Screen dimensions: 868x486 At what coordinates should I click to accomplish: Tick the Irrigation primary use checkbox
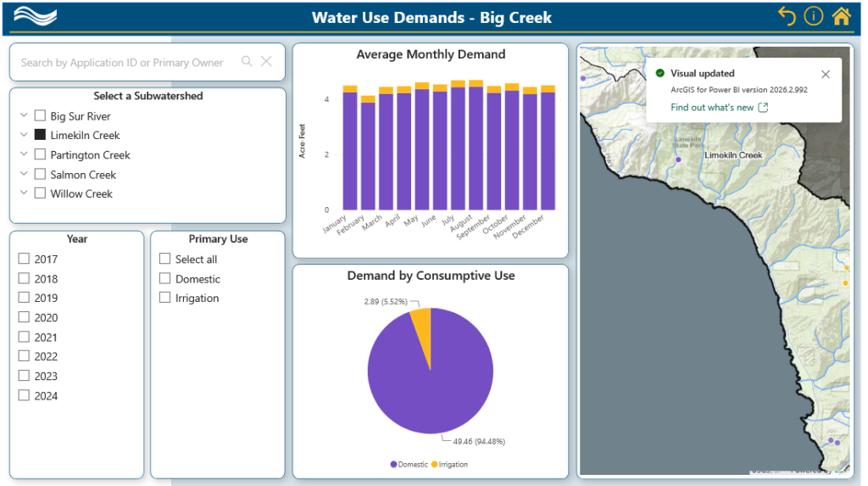[165, 298]
